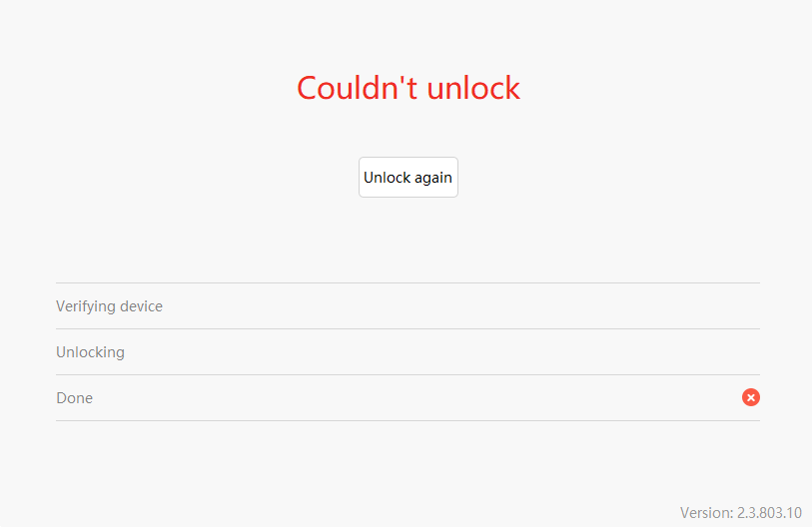The width and height of the screenshot is (812, 528).
Task: Click the Verifying device text
Action: (x=109, y=306)
